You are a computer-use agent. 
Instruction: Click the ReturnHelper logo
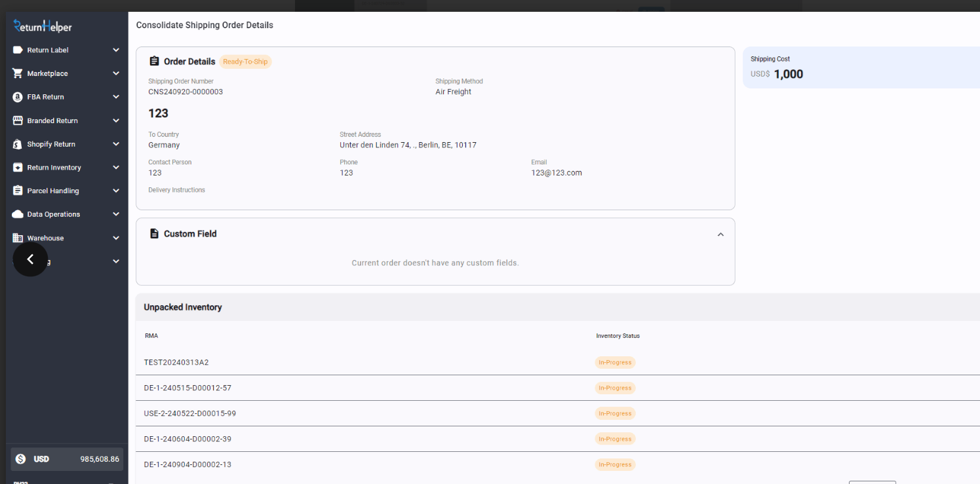coord(43,26)
